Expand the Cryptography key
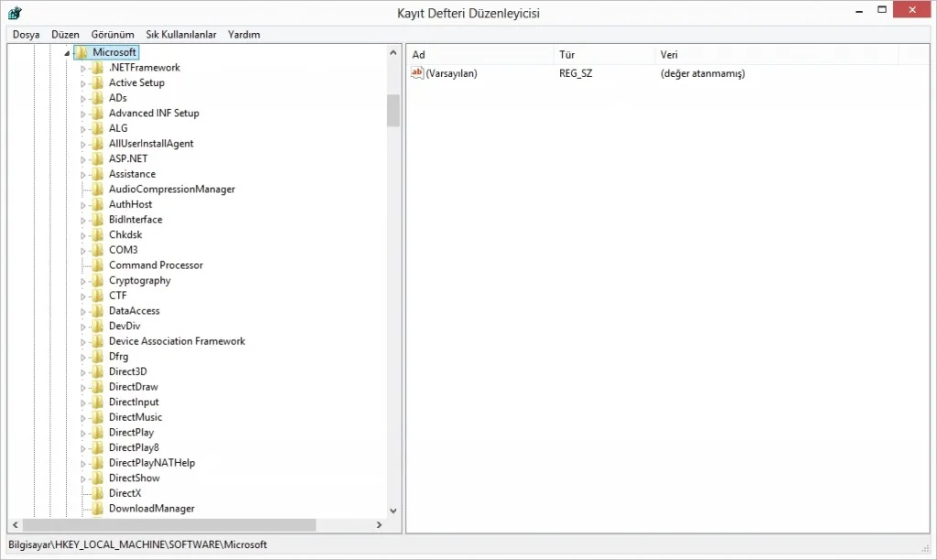Viewport: 937px width, 560px height. tap(83, 281)
